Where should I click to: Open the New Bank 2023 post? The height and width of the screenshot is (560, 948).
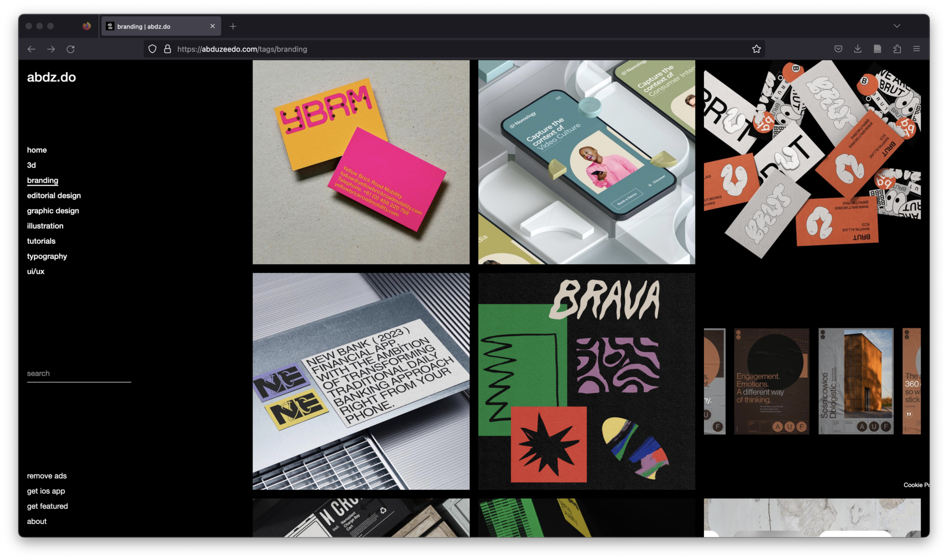[361, 381]
